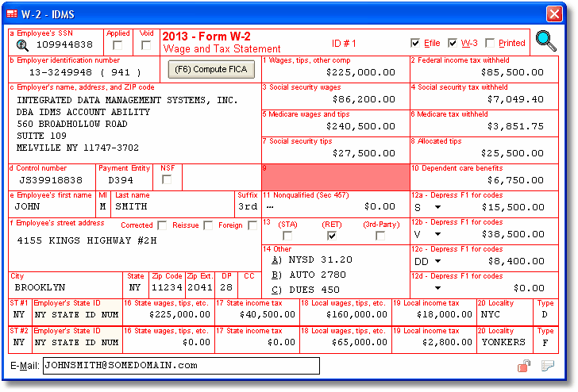Click the YONKERS locality field
Image resolution: width=578 pixels, height=392 pixels.
505,342
